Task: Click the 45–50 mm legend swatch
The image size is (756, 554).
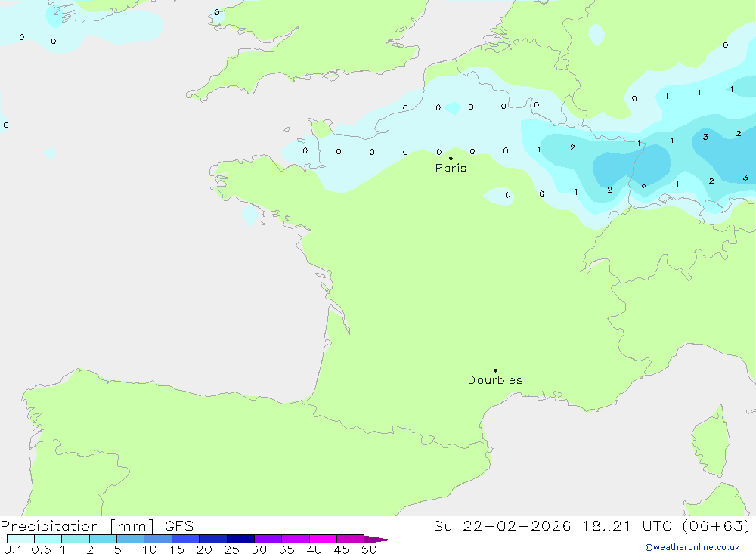Action: coord(351,539)
